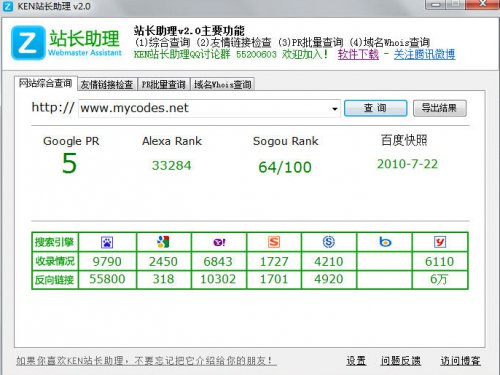Screen dimensions: 500x375
Task: Click the Baidu paw search engine icon
Action: pyautogui.click(x=107, y=242)
